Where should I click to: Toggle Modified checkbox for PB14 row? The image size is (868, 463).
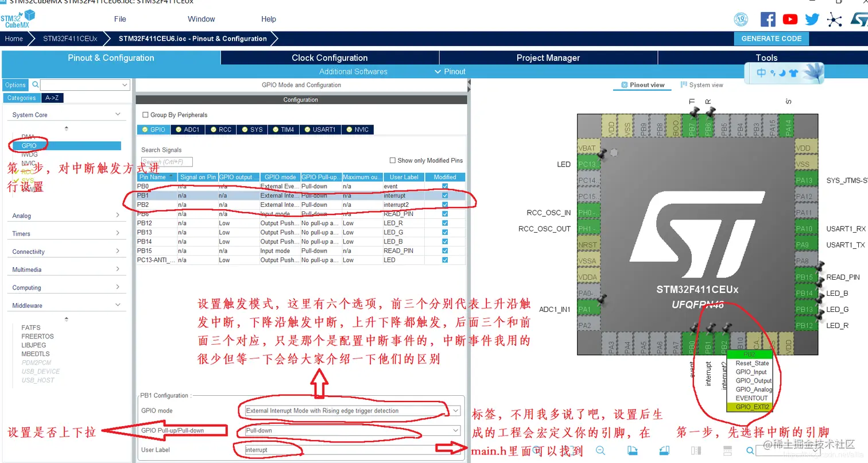point(445,241)
